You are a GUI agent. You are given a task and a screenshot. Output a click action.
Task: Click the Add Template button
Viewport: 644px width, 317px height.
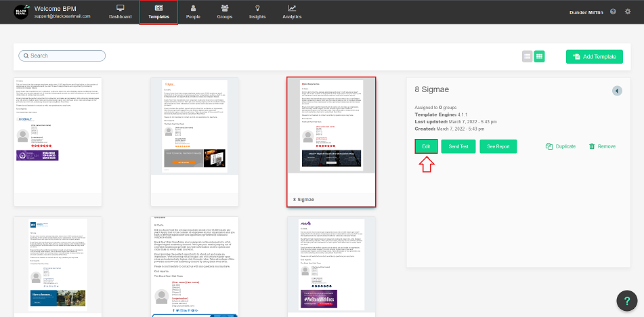(594, 57)
